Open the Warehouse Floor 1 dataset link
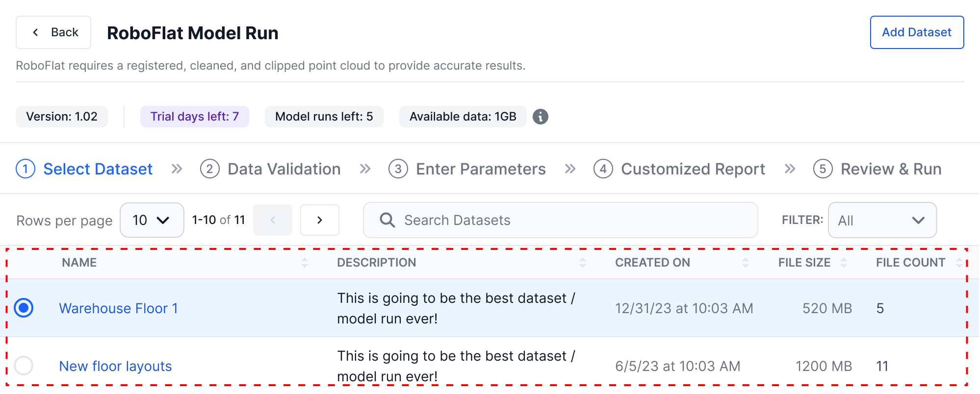This screenshot has height=394, width=980. [x=118, y=308]
